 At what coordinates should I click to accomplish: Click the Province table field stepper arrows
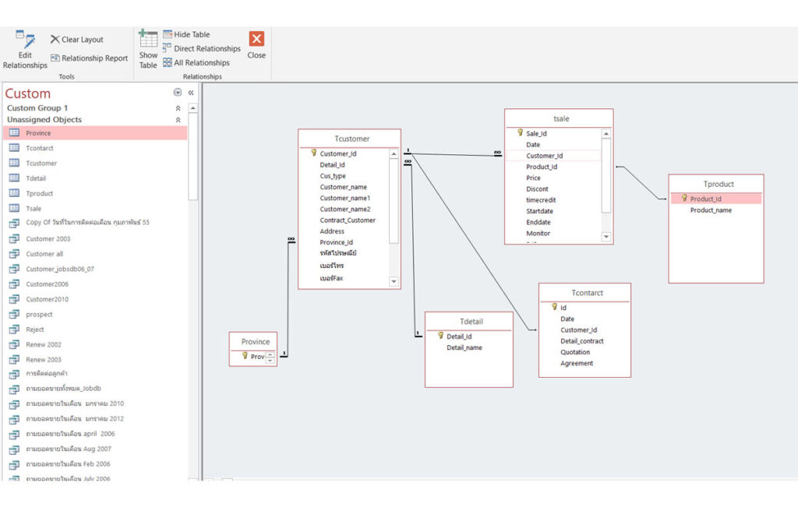[x=270, y=357]
